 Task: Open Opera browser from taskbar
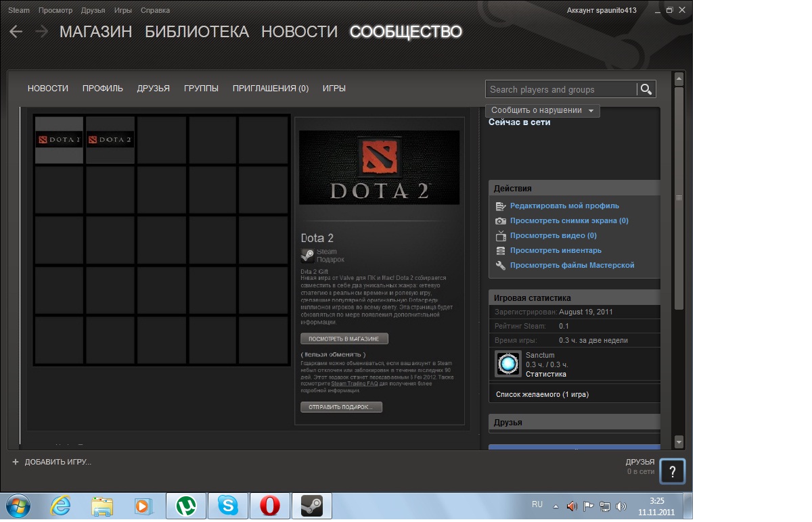[x=269, y=506]
